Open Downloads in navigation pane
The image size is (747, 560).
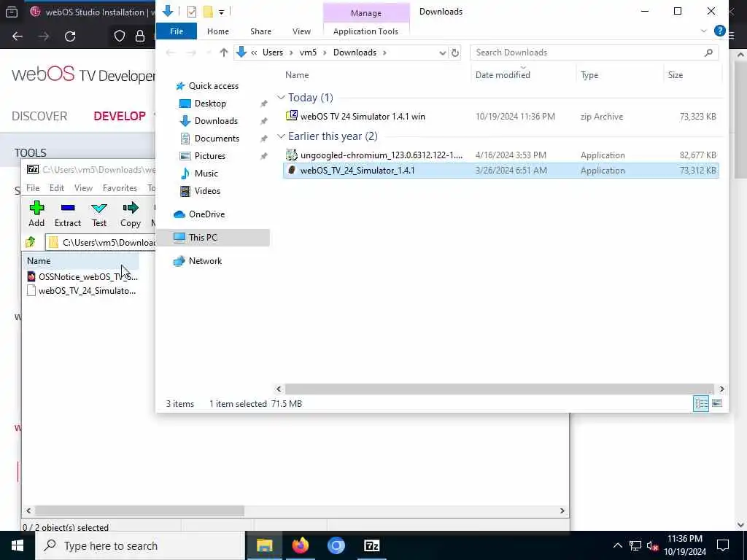[216, 121]
